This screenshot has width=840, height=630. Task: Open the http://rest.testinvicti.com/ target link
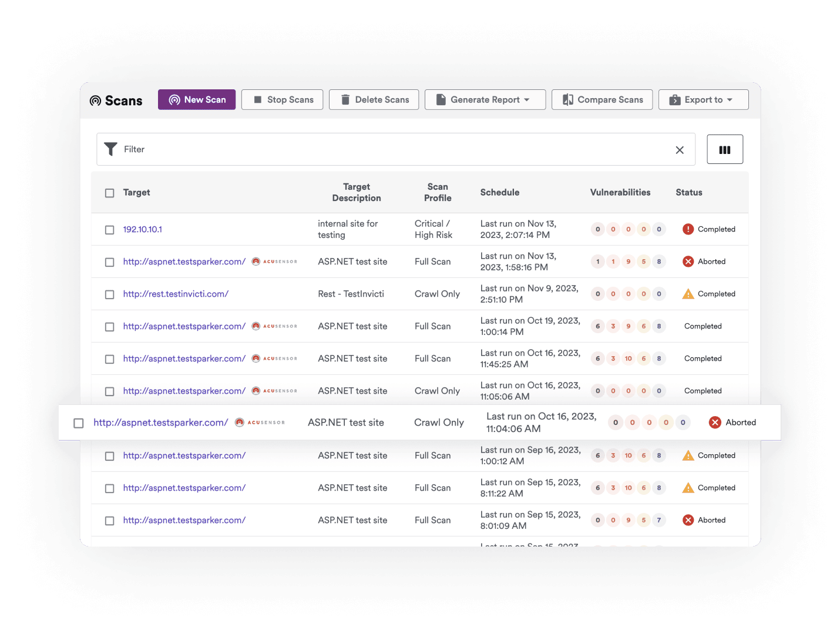(x=176, y=294)
